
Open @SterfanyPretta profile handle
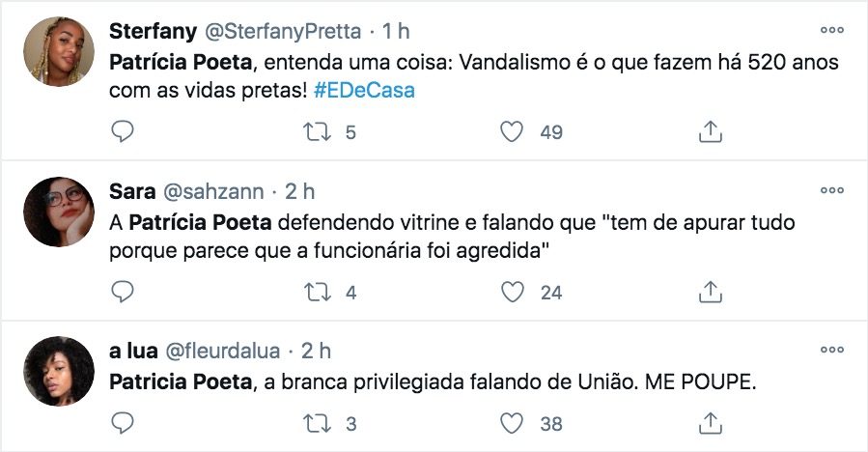click(x=282, y=32)
